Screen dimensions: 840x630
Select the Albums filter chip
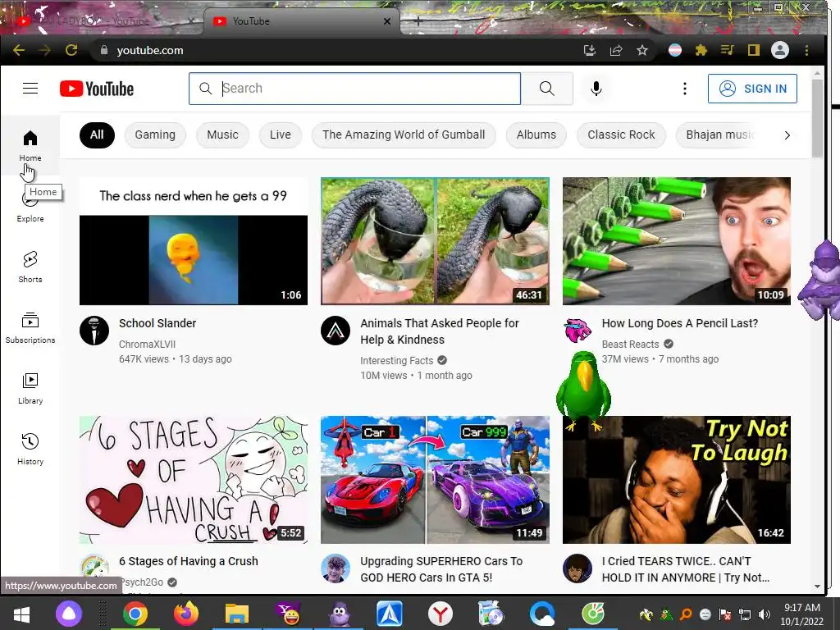[536, 135]
